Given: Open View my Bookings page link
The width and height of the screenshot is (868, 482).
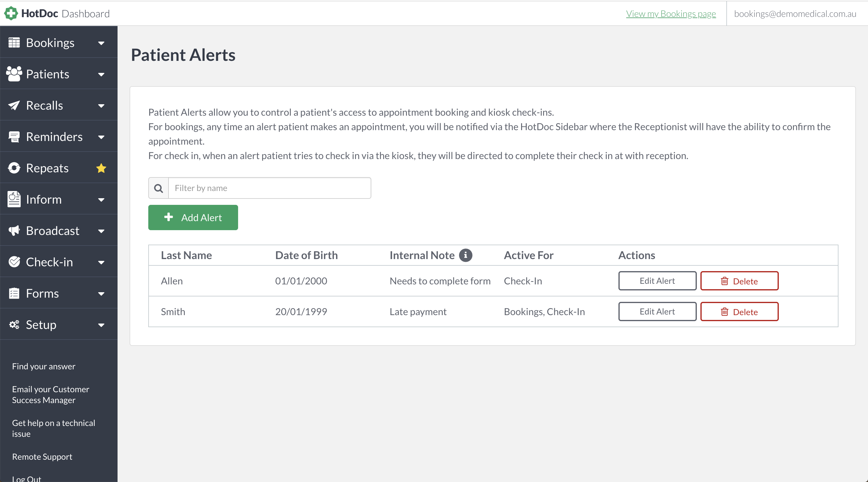Looking at the screenshot, I should tap(671, 14).
